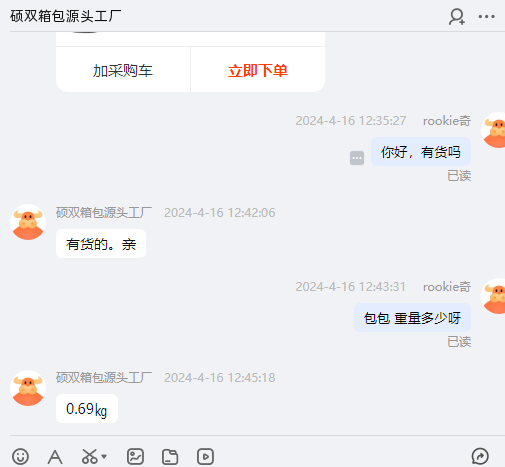The image size is (505, 467).
Task: Add contact using the person icon
Action: coord(457,17)
